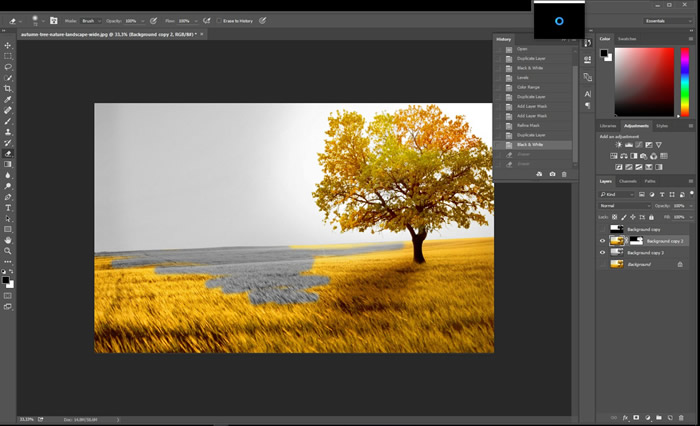This screenshot has height=426, width=700.
Task: Switch to the Channels tab
Action: (628, 181)
